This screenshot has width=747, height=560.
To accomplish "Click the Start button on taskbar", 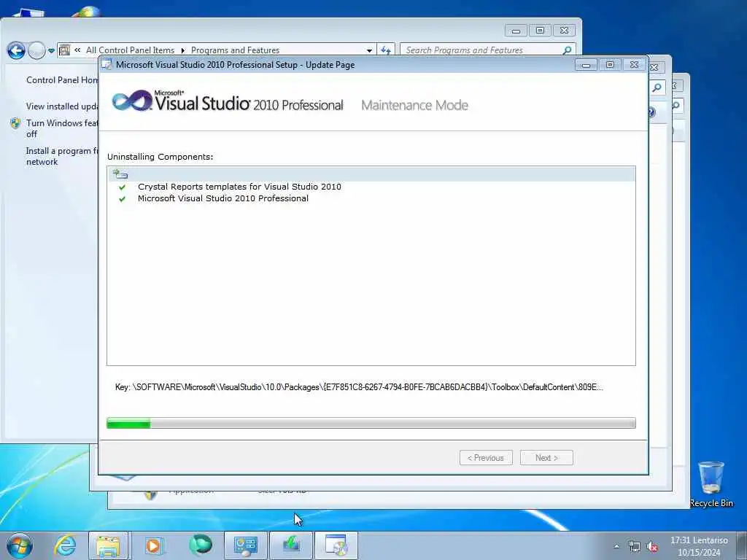I will [20, 545].
